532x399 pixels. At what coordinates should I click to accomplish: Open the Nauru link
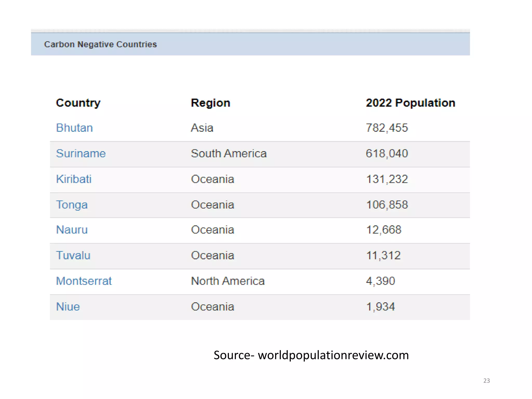click(72, 230)
